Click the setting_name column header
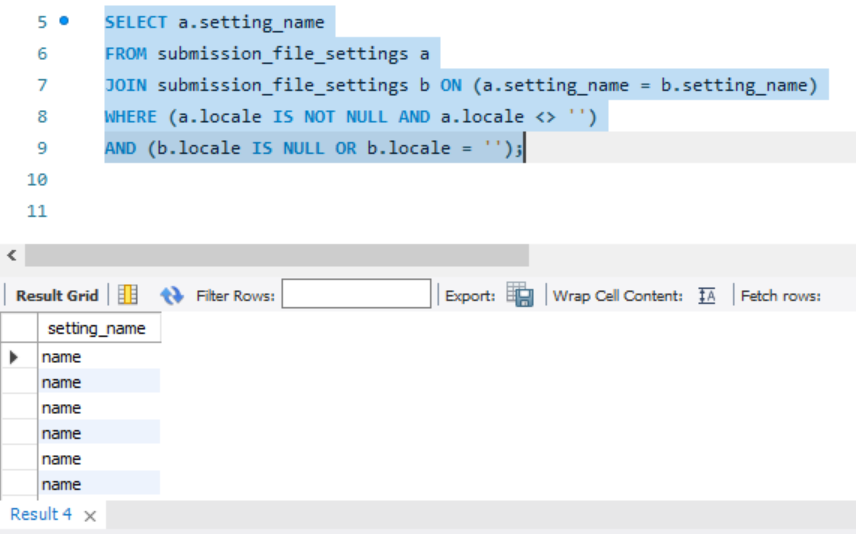The width and height of the screenshot is (856, 534). tap(99, 328)
